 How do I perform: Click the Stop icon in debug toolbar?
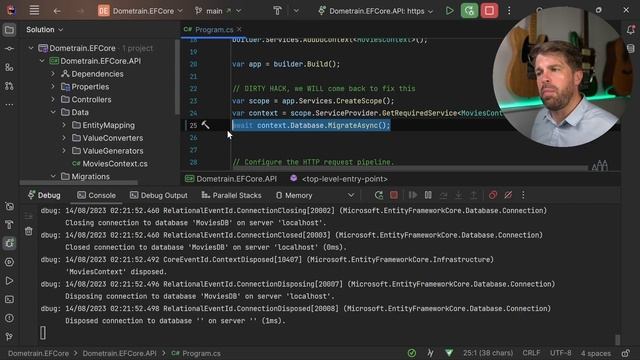(393, 195)
